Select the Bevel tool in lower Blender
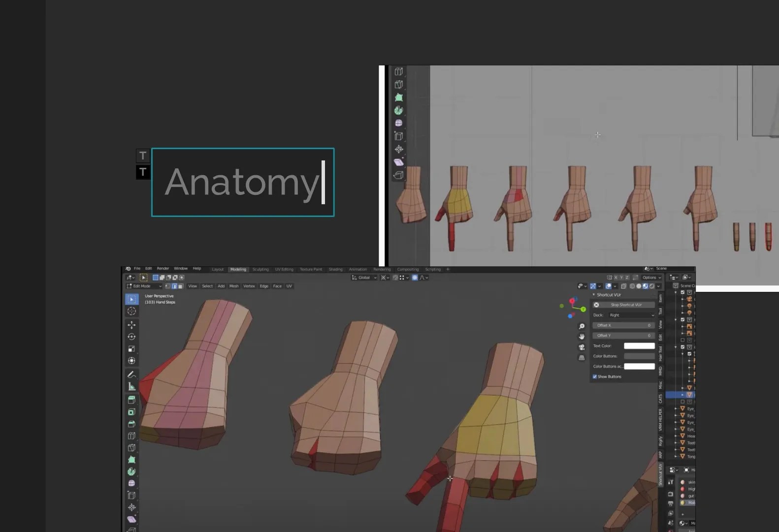The height and width of the screenshot is (532, 779). (x=131, y=424)
